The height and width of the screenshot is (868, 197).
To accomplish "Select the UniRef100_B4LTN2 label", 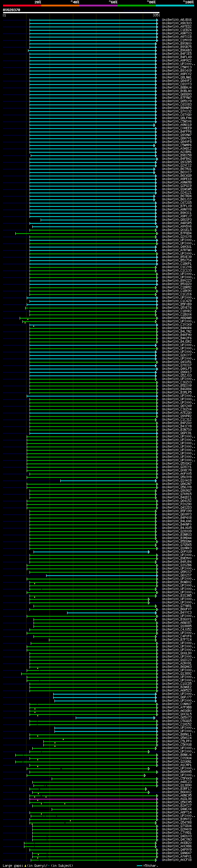I will 177,332.
